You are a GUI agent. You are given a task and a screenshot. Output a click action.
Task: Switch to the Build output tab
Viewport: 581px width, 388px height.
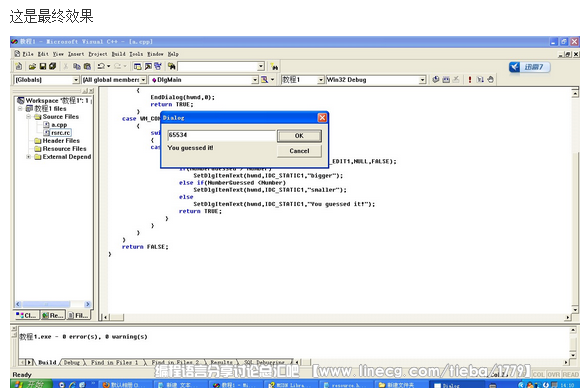coord(47,362)
